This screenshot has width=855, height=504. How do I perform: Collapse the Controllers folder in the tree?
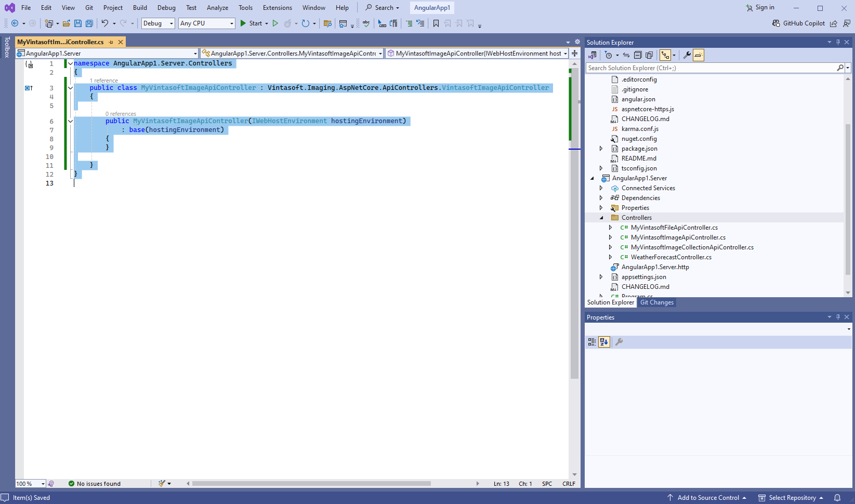click(601, 218)
